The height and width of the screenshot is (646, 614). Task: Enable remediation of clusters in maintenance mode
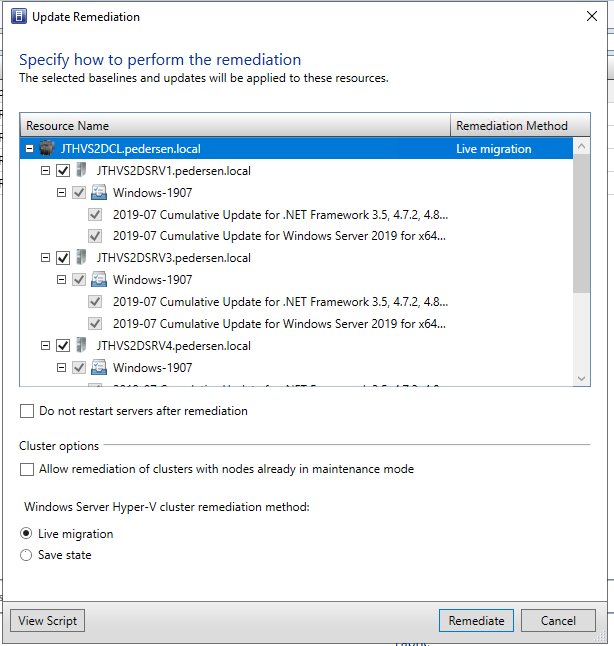(27, 469)
